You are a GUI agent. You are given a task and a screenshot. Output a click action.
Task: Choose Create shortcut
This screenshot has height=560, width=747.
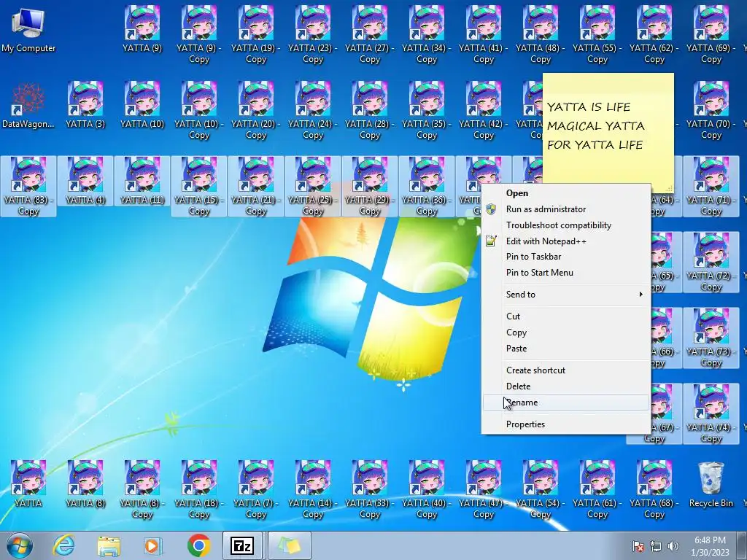coord(566,370)
